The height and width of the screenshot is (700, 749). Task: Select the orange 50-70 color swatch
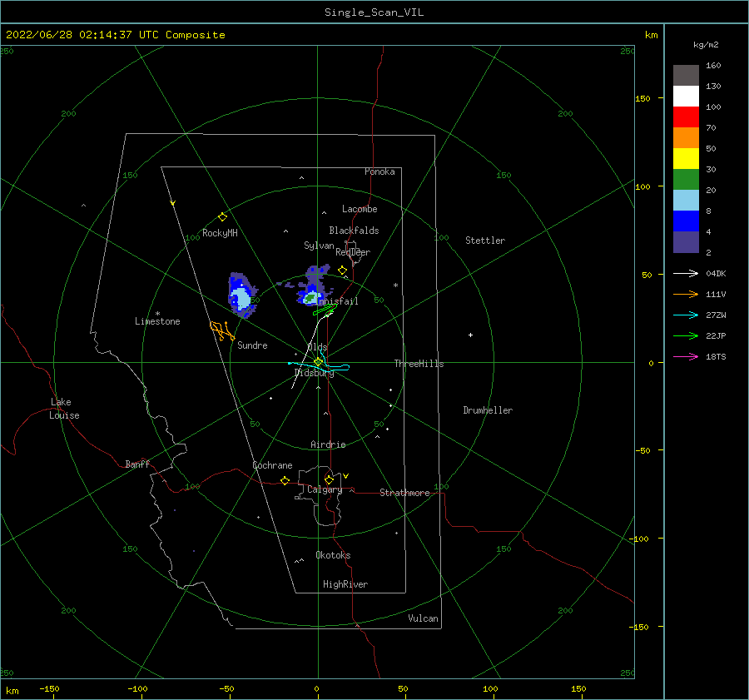click(686, 137)
